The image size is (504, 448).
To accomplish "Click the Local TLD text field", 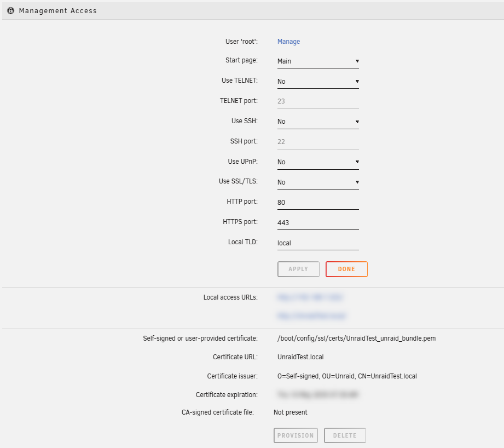I will click(317, 243).
